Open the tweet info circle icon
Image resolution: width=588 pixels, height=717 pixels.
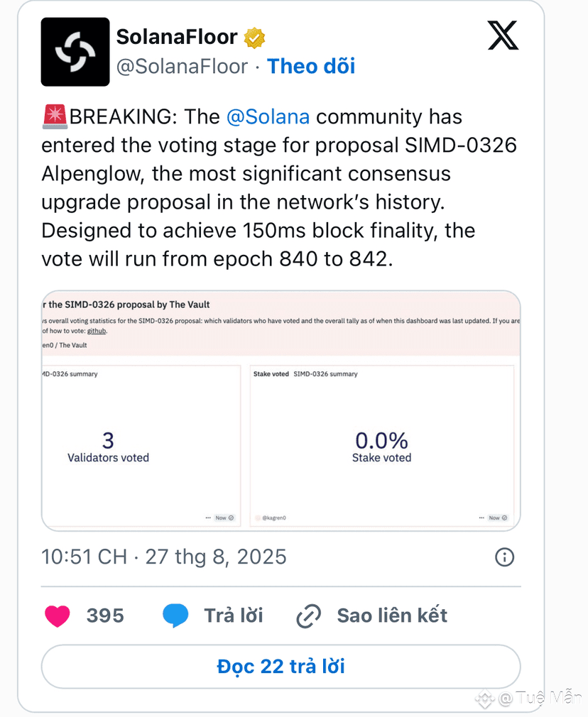pyautogui.click(x=504, y=557)
